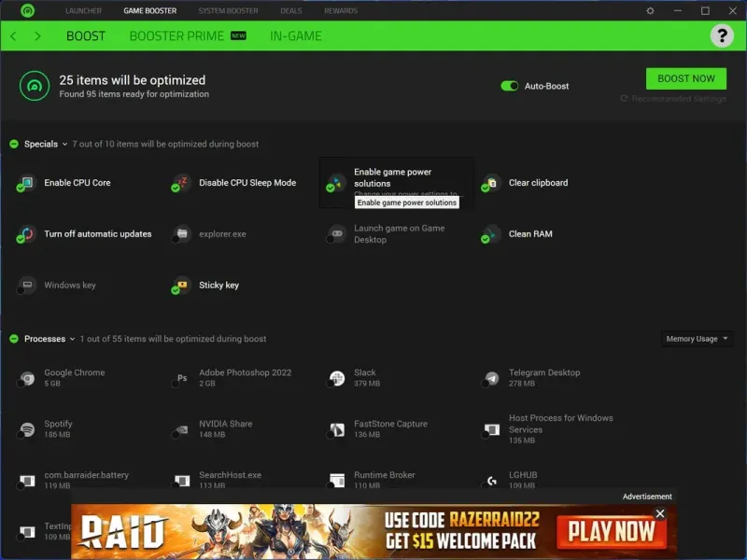Toggle the Sticky key label
The width and height of the screenshot is (747, 560).
click(218, 286)
